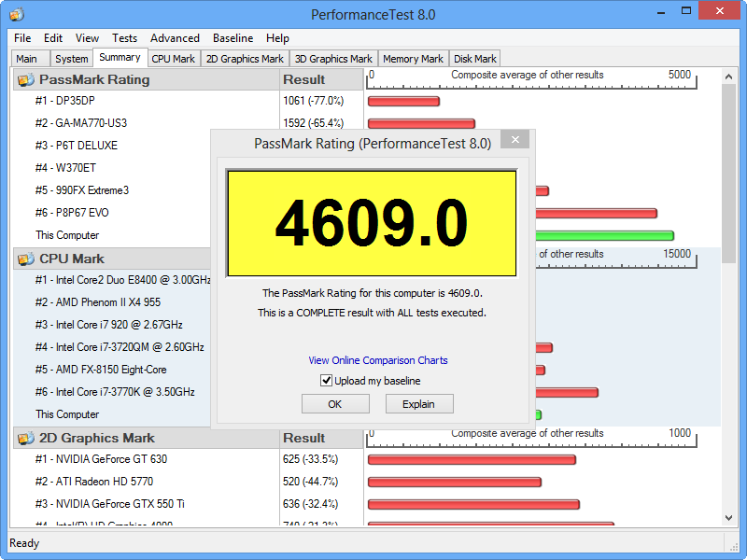Click OK in the PassMark Rating dialog
747x560 pixels.
tap(335, 404)
